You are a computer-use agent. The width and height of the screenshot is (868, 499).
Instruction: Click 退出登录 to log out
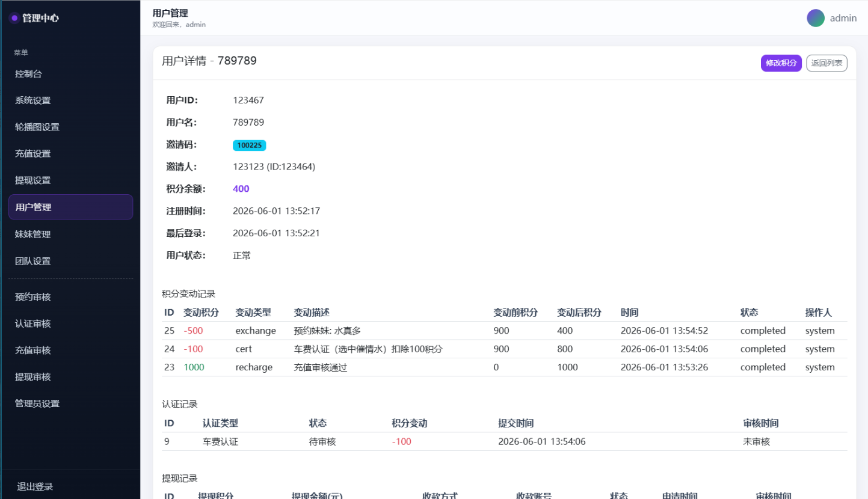point(35,486)
